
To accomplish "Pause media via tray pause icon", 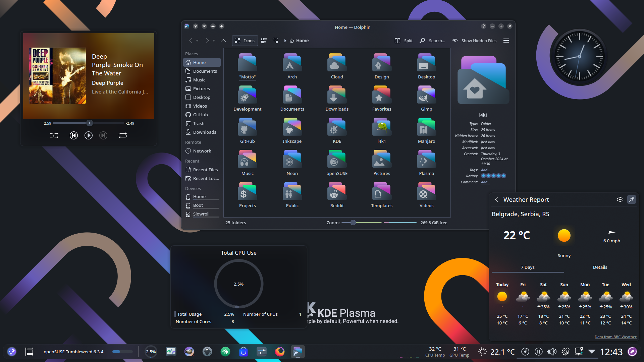I will click(538, 351).
